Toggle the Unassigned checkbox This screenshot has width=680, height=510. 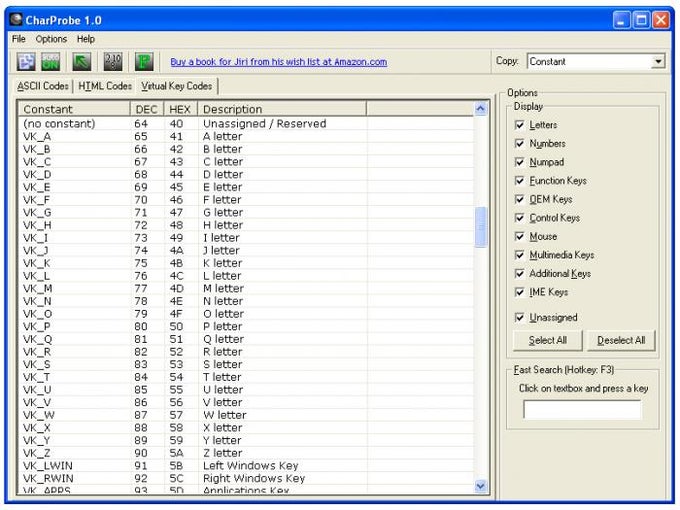coord(519,317)
